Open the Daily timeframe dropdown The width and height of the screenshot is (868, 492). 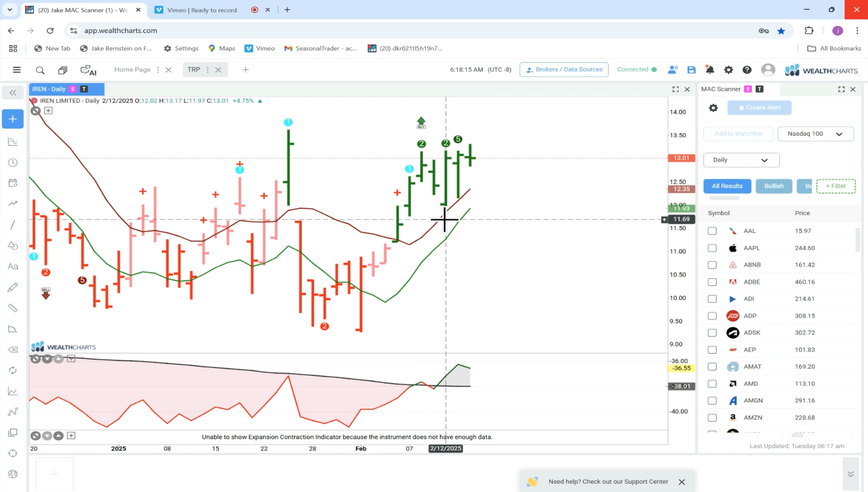(741, 160)
